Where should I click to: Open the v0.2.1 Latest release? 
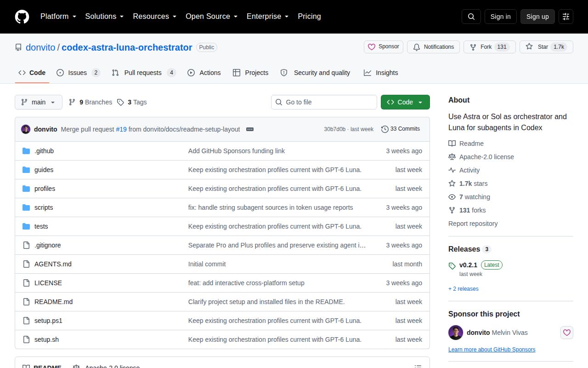476,265
